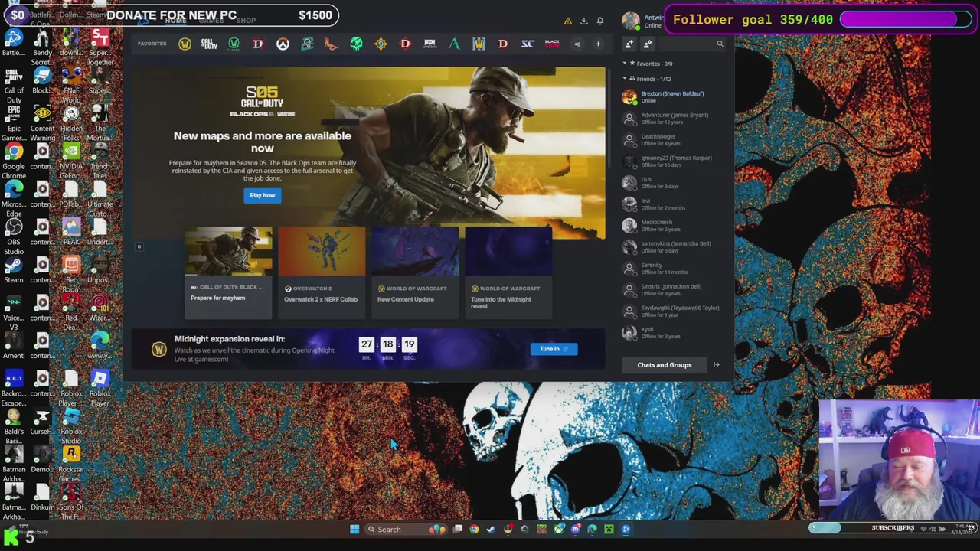This screenshot has height=551, width=980.
Task: Open Steam from taskbar
Action: click(x=491, y=529)
